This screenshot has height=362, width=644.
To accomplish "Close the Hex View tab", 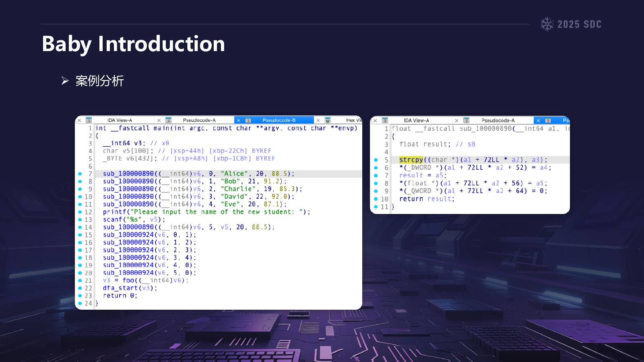I will pyautogui.click(x=318, y=120).
